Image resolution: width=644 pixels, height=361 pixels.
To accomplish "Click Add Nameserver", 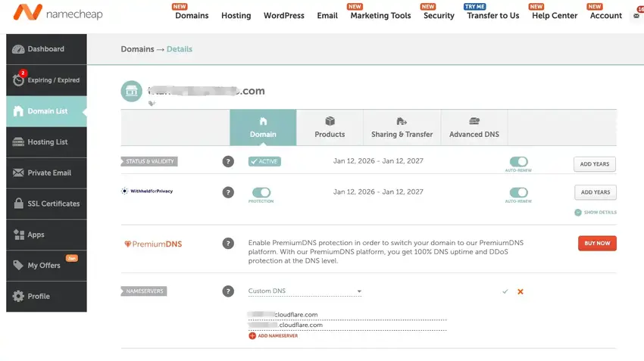I will (x=273, y=335).
